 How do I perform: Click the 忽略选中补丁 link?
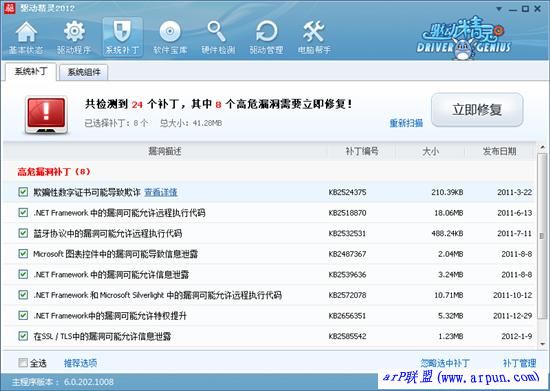tap(445, 363)
